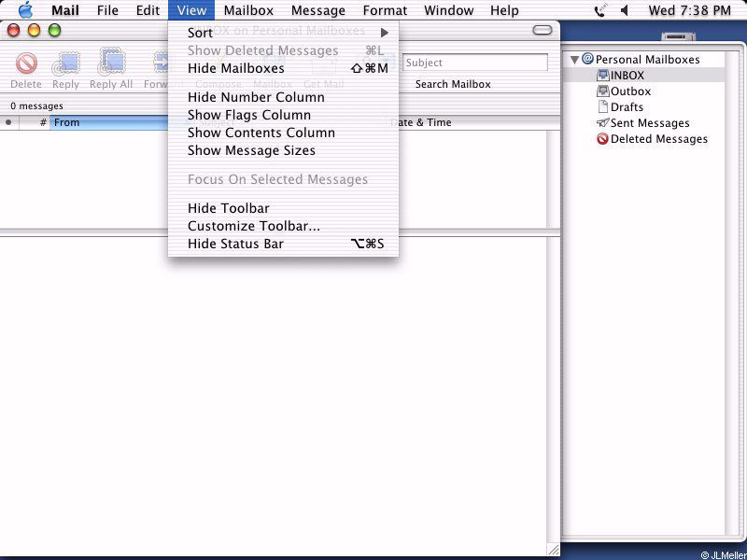Click the phone status icon in menu bar
Screen dimensions: 747x560
(599, 10)
